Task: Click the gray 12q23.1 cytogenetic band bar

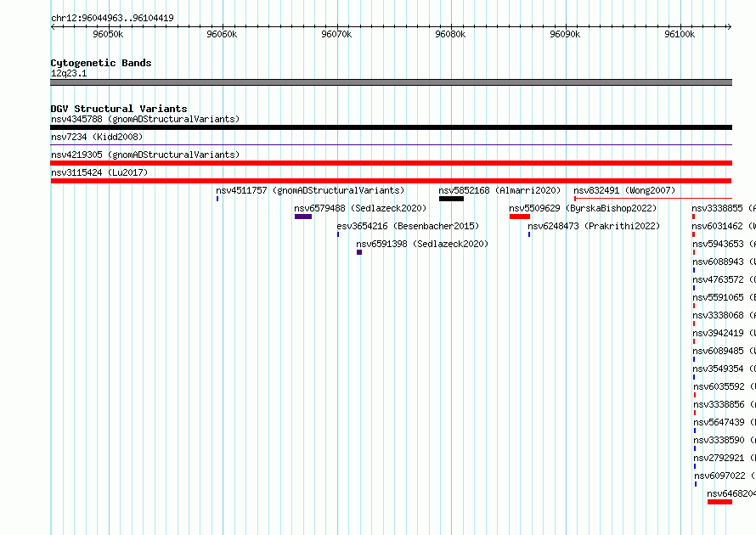Action: 391,82
